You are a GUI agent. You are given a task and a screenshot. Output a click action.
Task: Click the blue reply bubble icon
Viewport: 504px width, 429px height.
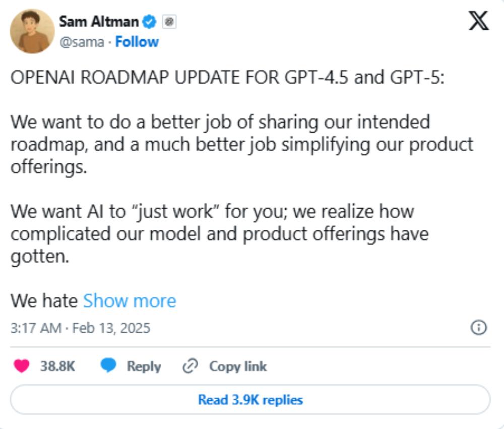coord(108,366)
